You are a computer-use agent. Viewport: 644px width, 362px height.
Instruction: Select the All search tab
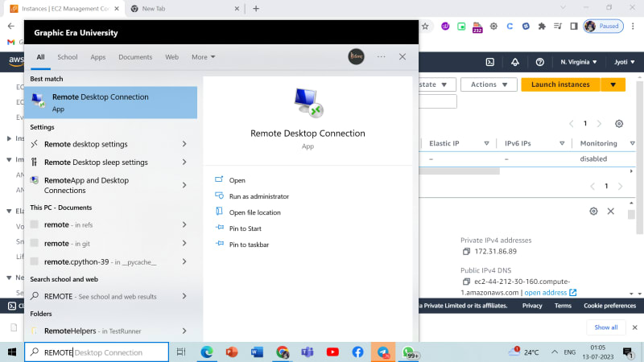coord(40,57)
